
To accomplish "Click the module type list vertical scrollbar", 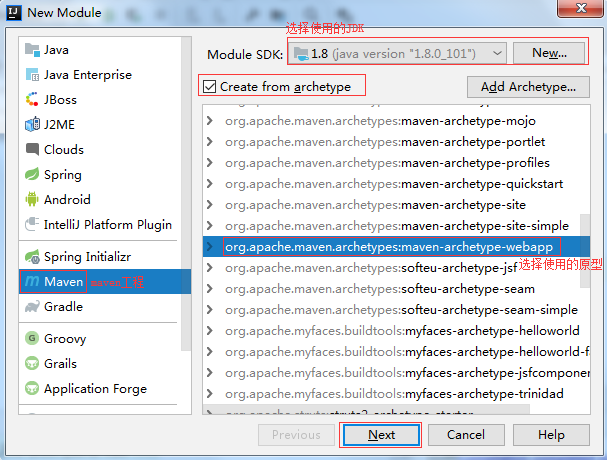I will 186,194.
